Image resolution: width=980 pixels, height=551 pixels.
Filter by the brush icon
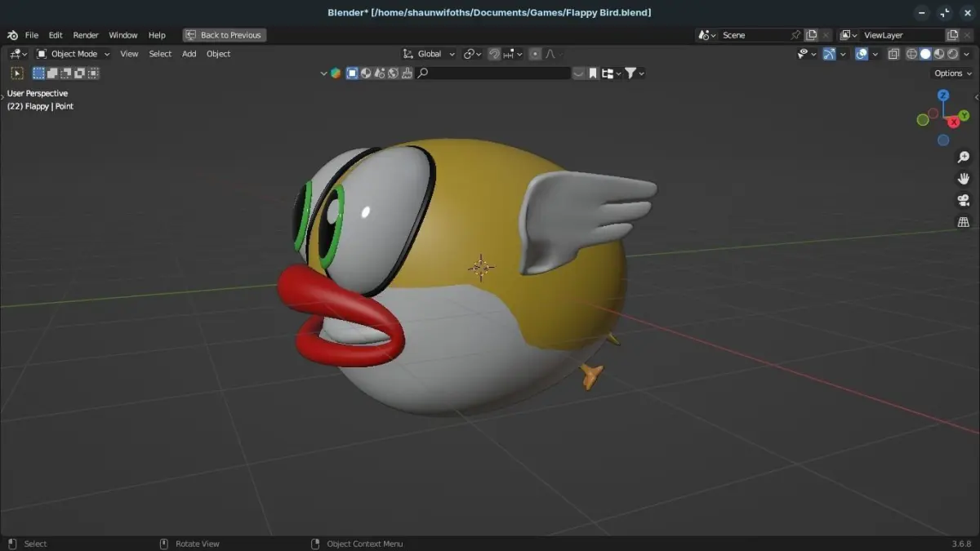point(406,73)
